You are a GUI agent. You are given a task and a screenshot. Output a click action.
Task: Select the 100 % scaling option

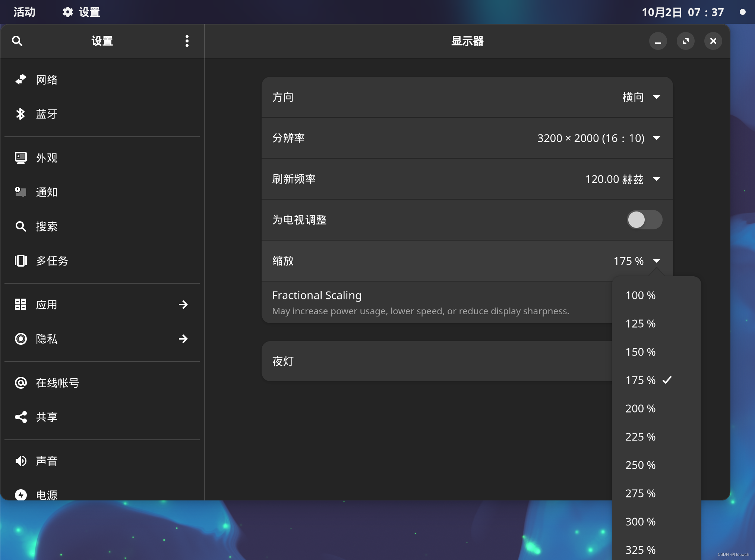(x=640, y=295)
